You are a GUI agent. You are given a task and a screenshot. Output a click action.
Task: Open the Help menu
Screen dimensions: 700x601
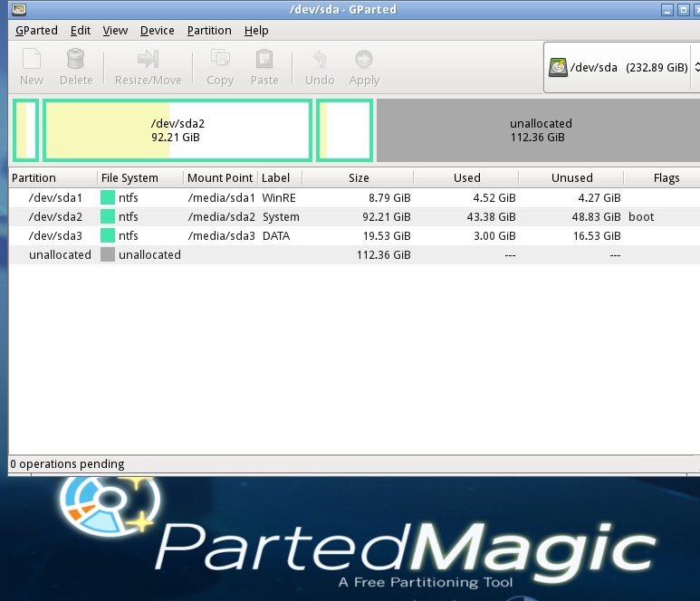click(256, 31)
